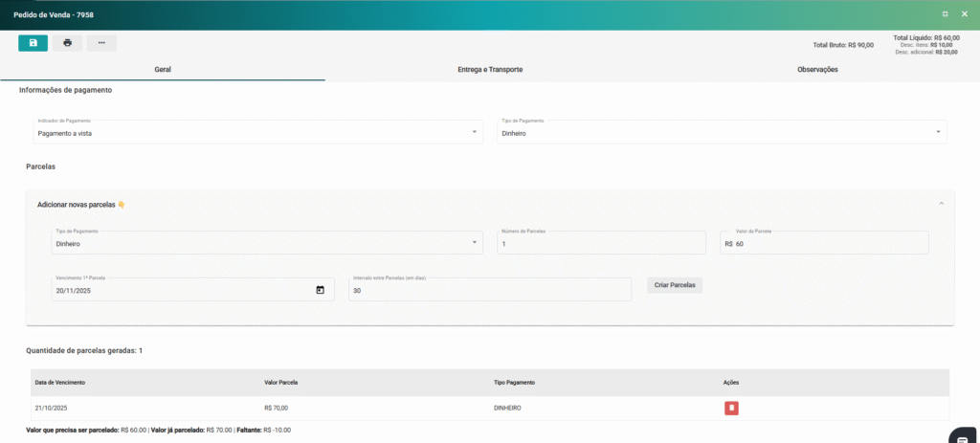Open the calendar picker for Vencimento 1ª Parcela

point(320,290)
